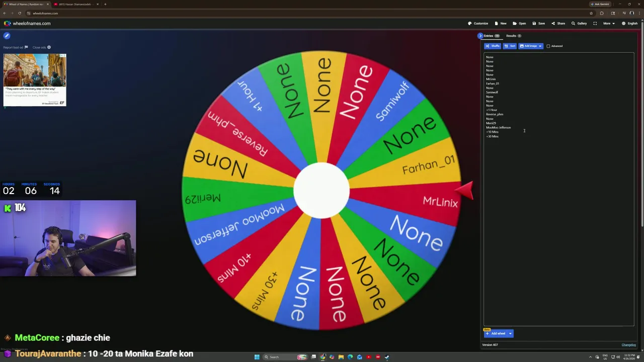Create a New wheel
Viewport: 644px width, 362px height.
tap(501, 23)
